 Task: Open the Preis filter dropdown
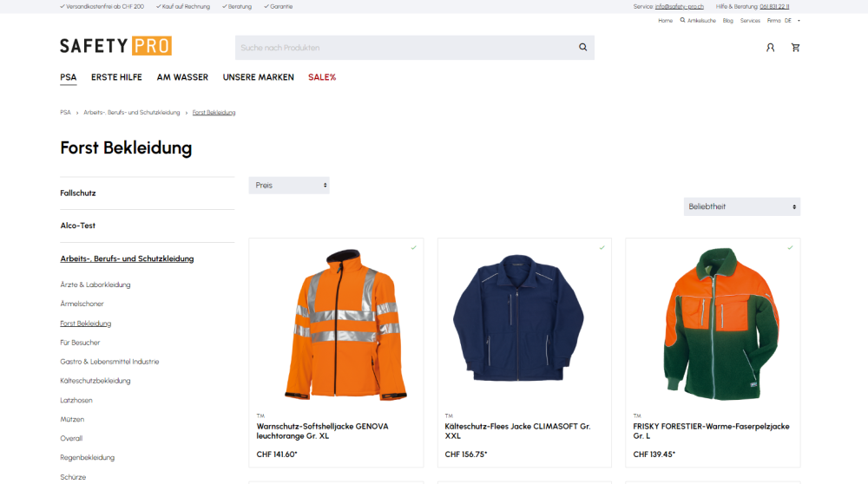(289, 186)
